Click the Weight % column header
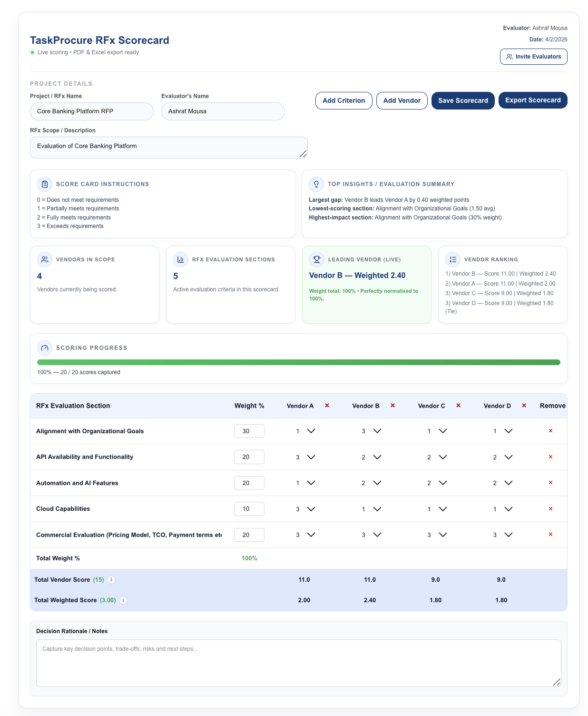Viewport: 588px width, 716px height. (249, 406)
